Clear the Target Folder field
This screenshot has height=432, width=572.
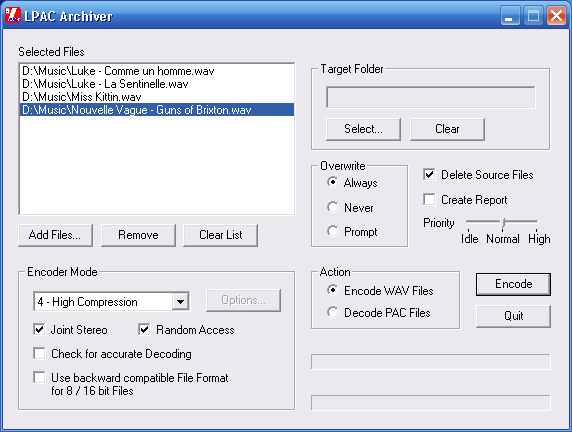447,129
